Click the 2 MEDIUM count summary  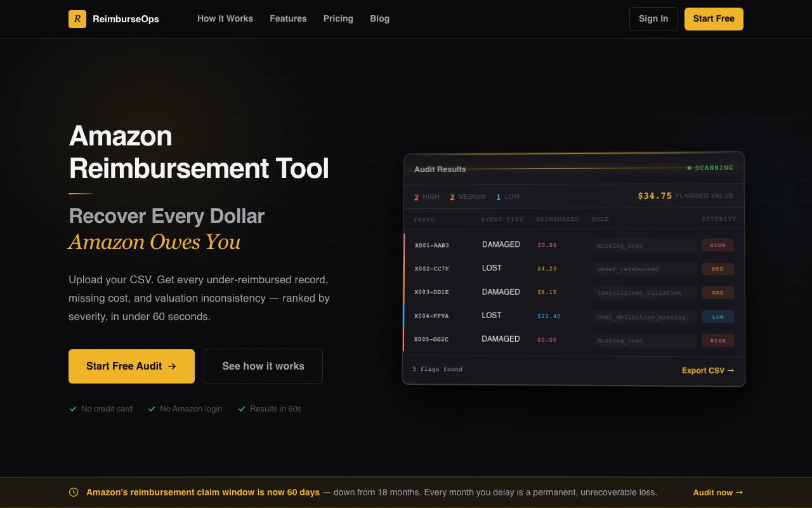[468, 197]
